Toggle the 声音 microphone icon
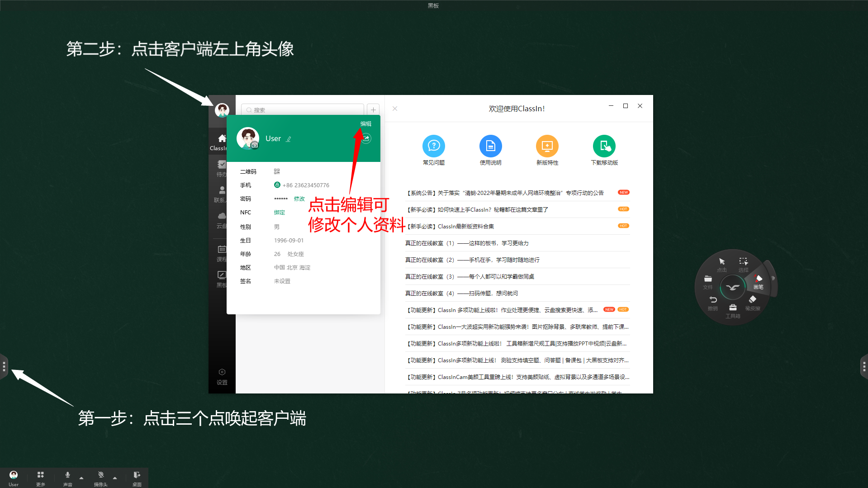 pos(68,475)
